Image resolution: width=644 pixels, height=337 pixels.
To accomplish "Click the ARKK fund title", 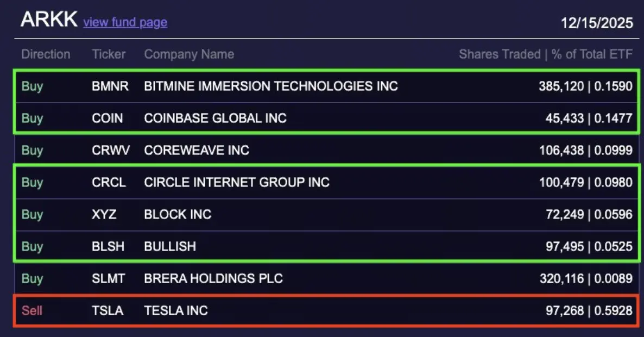I will coord(49,20).
